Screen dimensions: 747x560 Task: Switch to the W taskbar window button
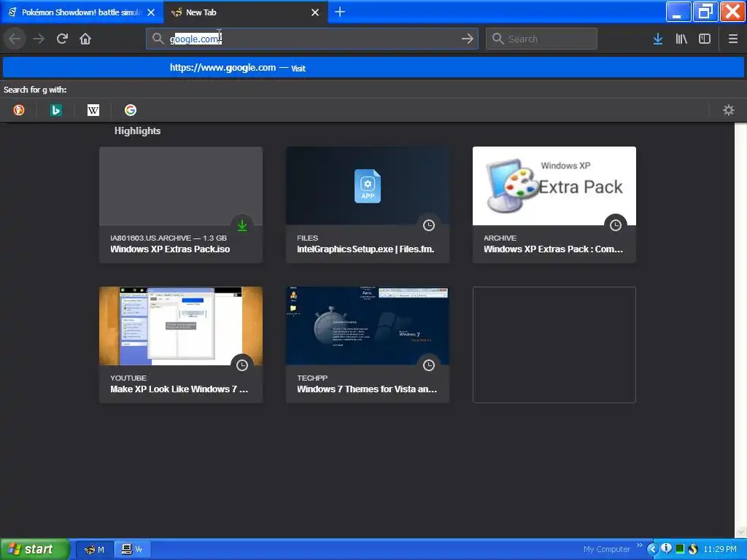click(x=133, y=549)
